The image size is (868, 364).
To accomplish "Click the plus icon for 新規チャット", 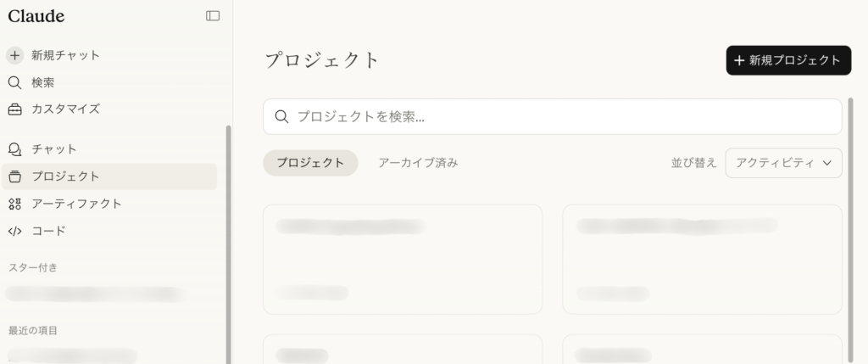I will (14, 55).
